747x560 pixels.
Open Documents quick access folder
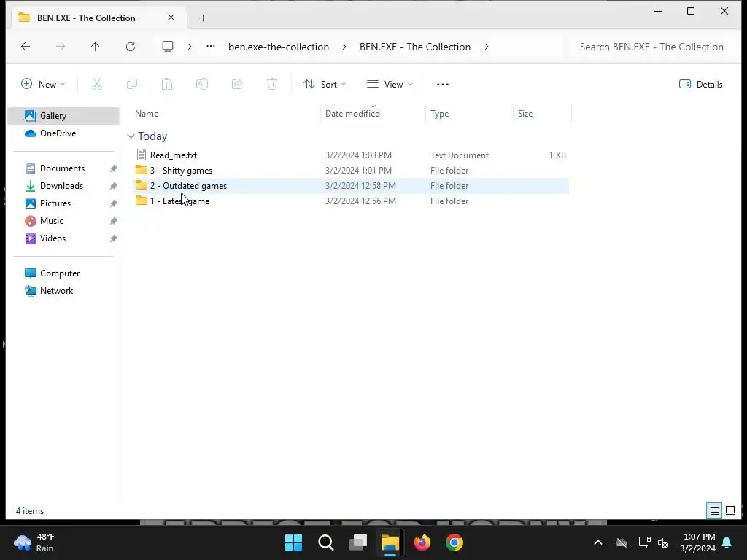click(63, 168)
